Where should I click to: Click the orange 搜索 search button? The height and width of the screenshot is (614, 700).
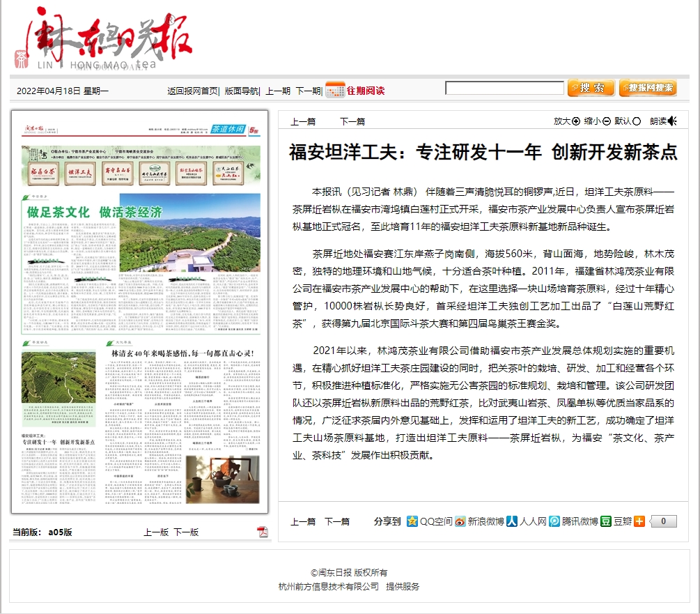pos(591,88)
